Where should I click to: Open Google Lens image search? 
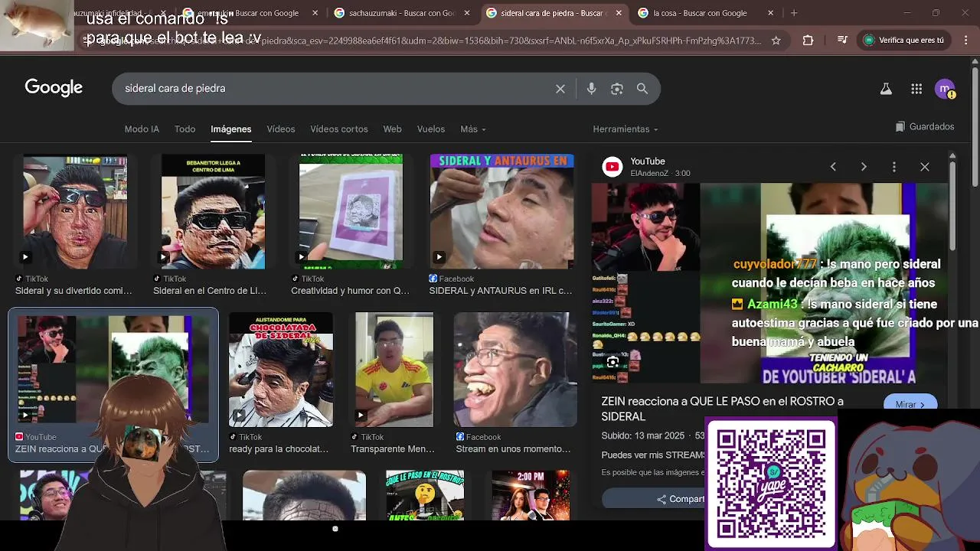coord(617,89)
